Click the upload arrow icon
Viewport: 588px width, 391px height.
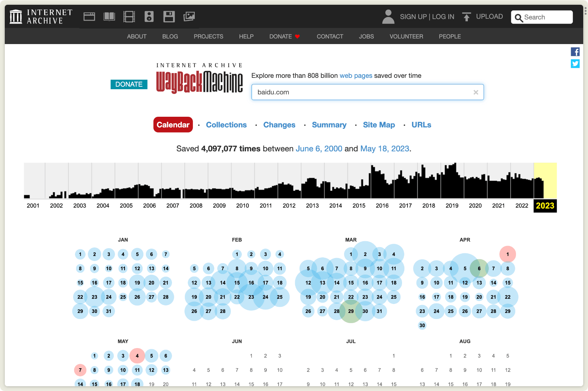(466, 17)
